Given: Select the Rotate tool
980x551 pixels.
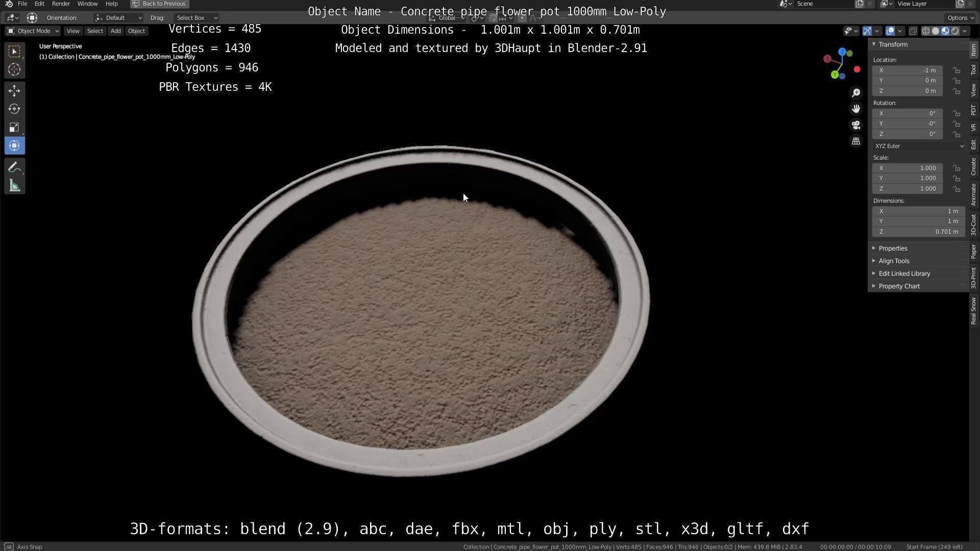Looking at the screenshot, I should pos(14,109).
